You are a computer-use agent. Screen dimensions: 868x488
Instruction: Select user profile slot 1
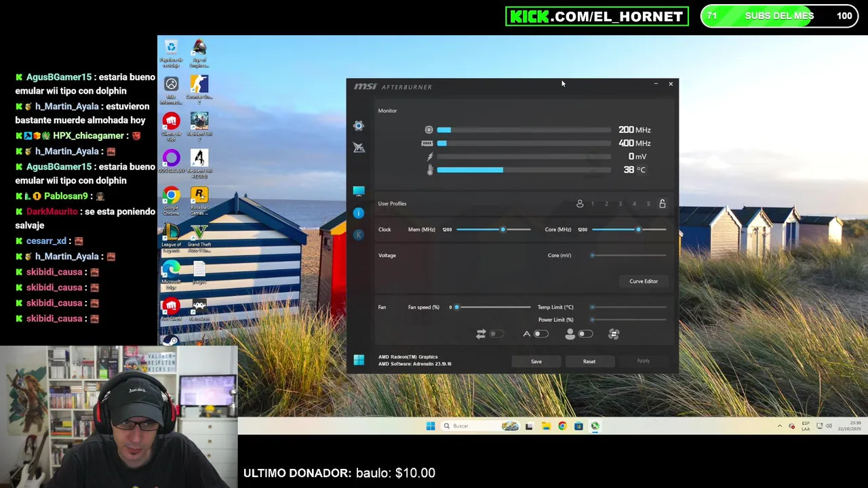coord(593,203)
